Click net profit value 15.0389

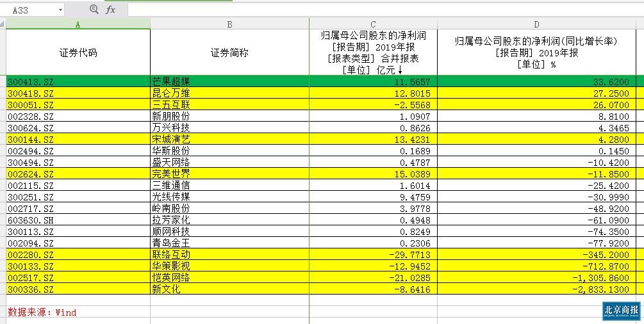[x=373, y=174]
